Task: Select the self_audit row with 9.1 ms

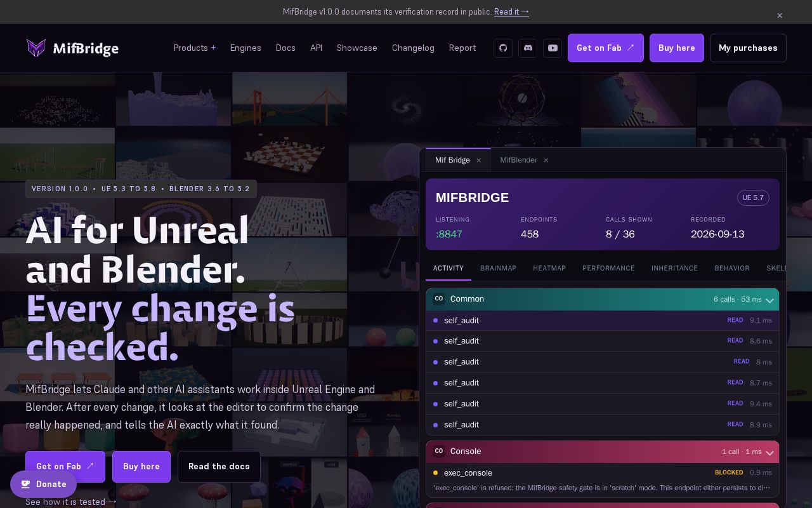Action: point(603,321)
